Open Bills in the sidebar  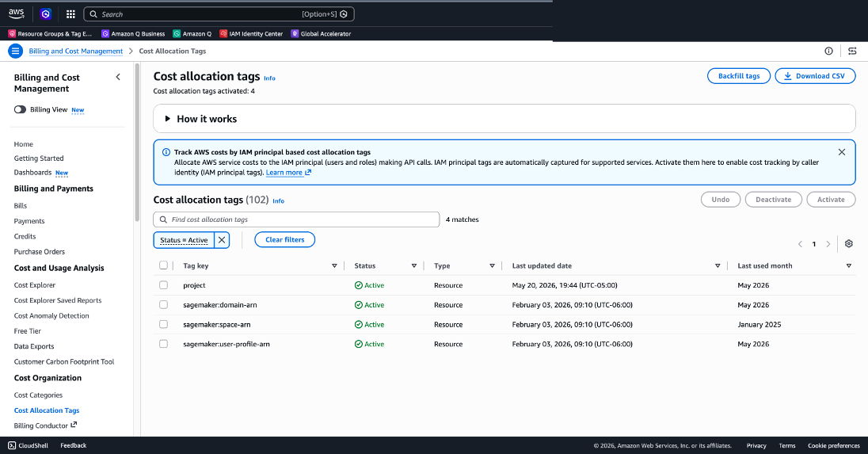(21, 205)
